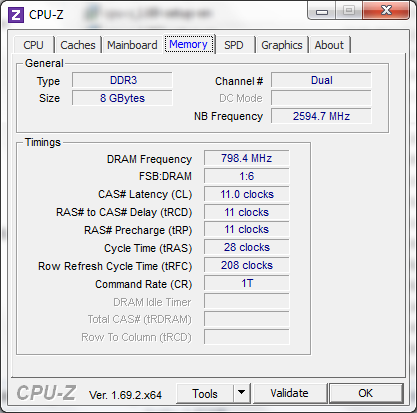Go to the SPD tab

(234, 45)
